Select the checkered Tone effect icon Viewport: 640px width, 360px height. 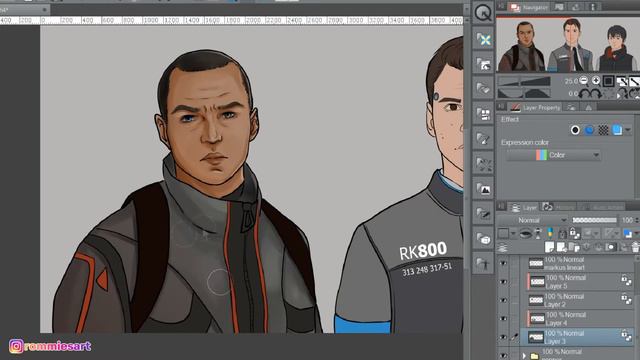point(603,130)
